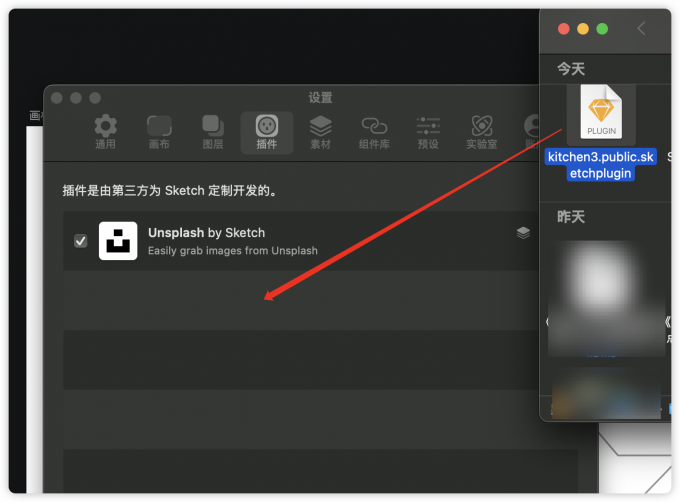This screenshot has width=680, height=502.
Task: Select the blurred file under 昨天
Action: click(x=606, y=292)
